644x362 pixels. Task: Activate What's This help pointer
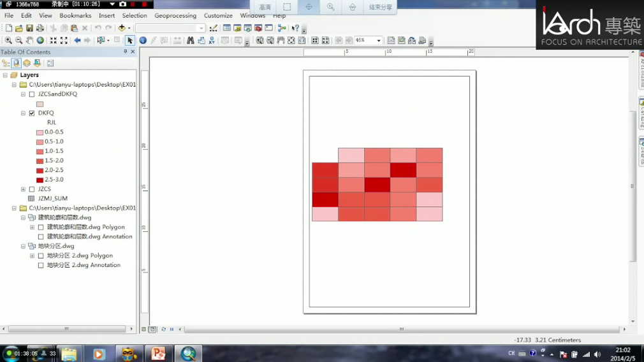[295, 28]
